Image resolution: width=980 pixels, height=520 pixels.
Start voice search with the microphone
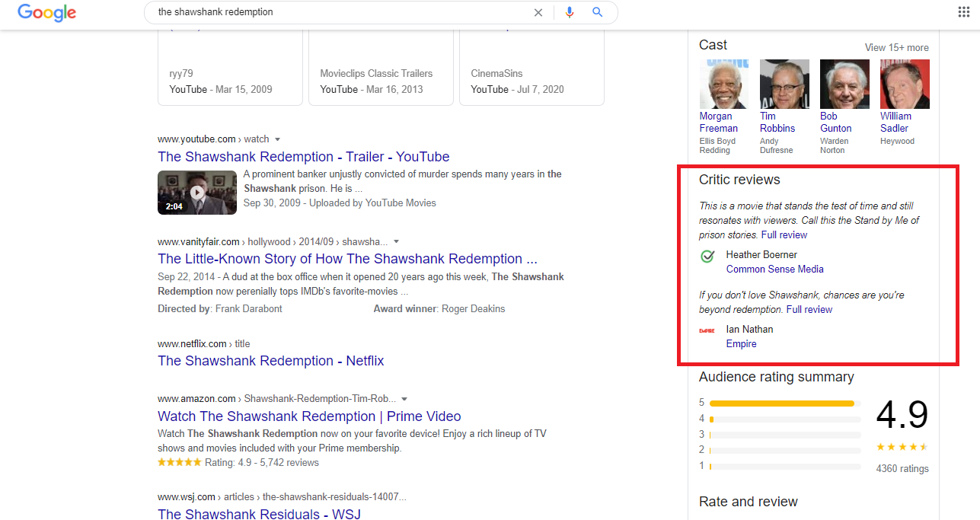[570, 12]
